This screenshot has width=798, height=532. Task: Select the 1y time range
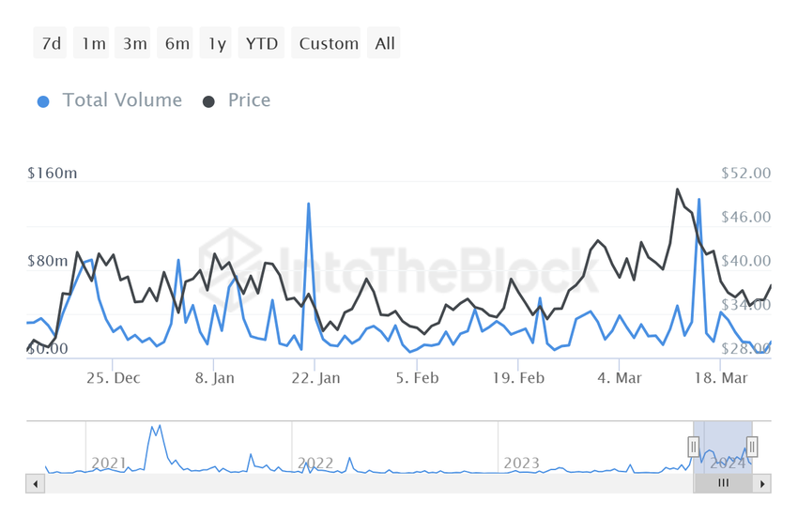215,43
